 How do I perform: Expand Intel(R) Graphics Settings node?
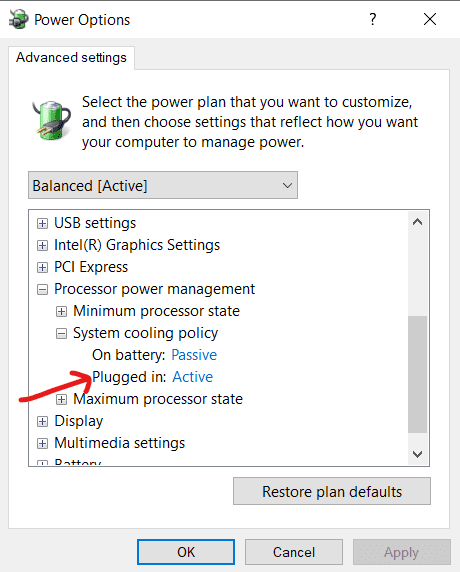tap(42, 246)
